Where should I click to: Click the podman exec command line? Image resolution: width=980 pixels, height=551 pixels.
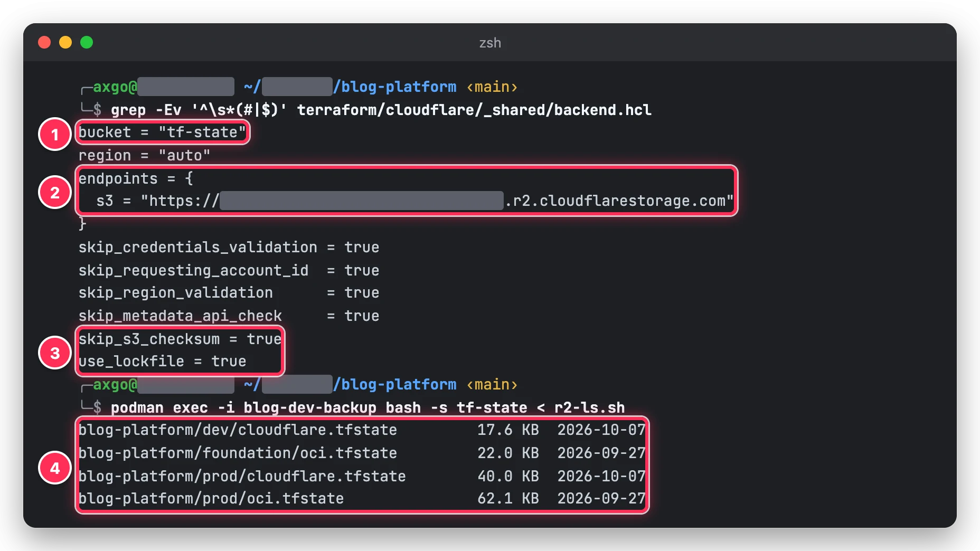(368, 407)
